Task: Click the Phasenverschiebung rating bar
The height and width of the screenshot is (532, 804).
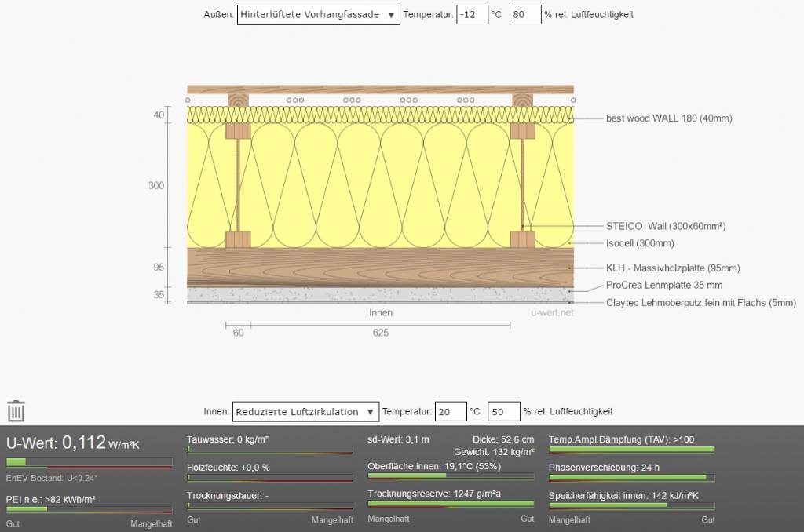Action: [x=632, y=478]
